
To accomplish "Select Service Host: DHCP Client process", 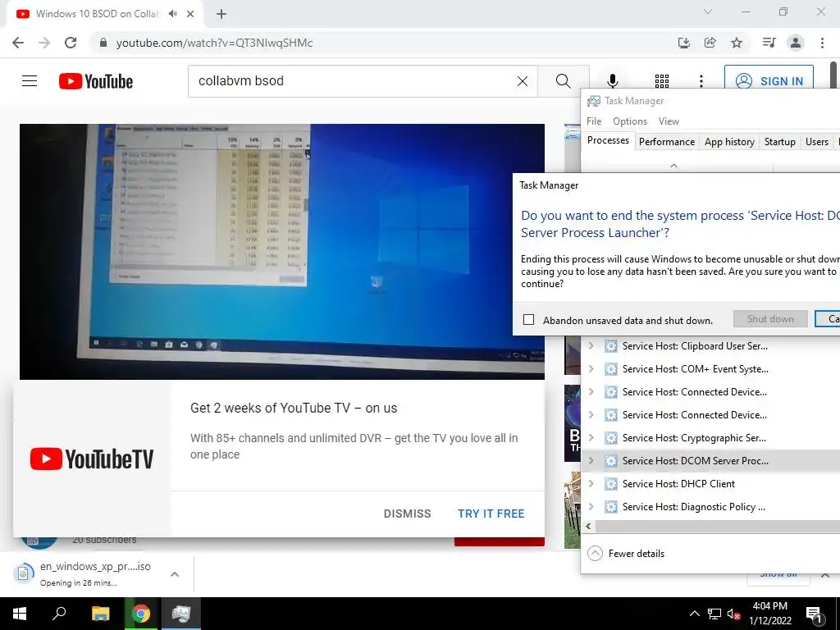I will point(678,484).
